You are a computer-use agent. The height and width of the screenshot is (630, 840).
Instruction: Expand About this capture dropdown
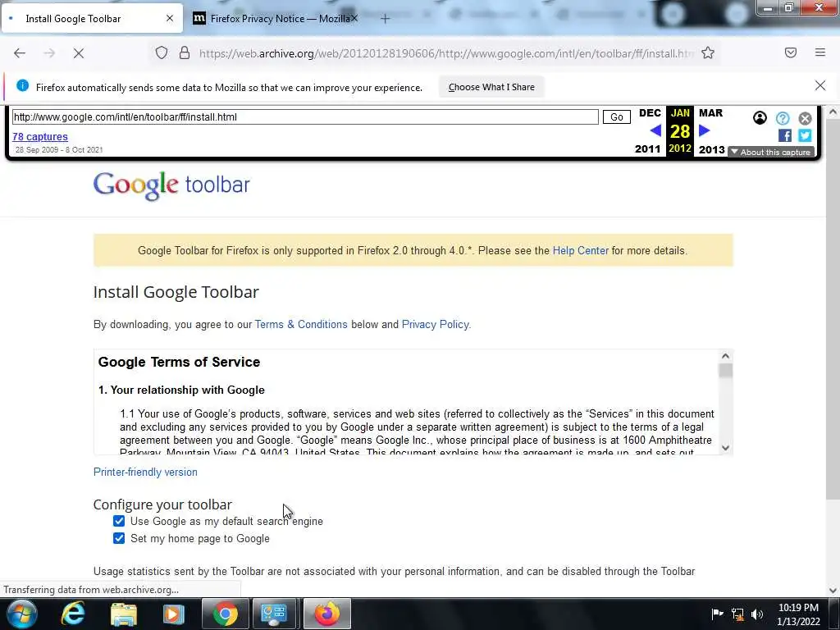(x=771, y=152)
